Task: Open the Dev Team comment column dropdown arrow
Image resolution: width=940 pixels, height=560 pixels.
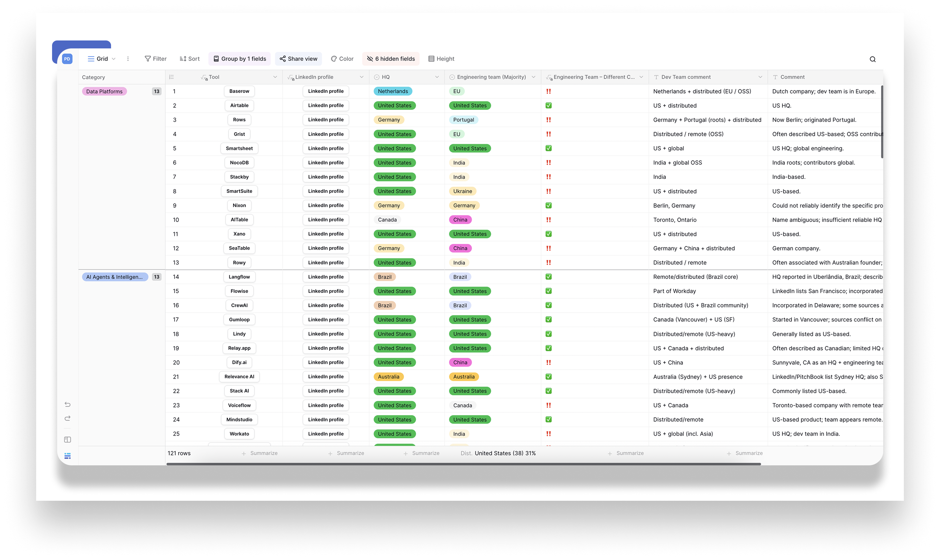Action: (760, 77)
